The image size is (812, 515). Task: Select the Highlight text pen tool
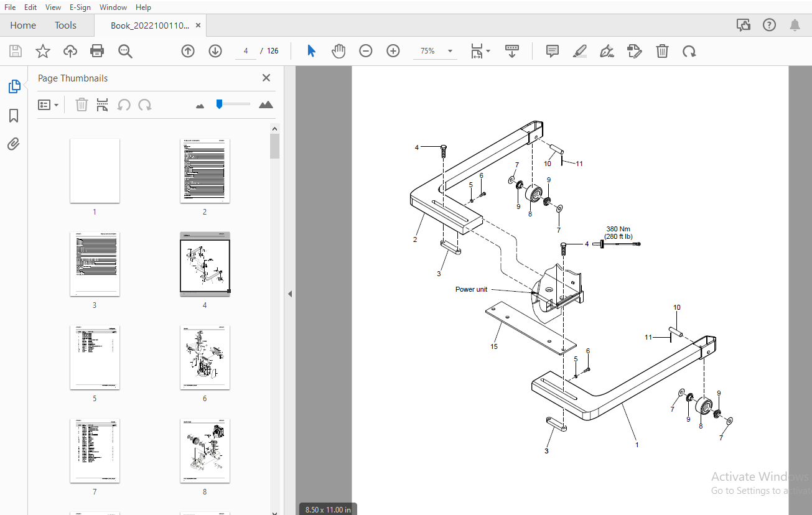point(580,51)
